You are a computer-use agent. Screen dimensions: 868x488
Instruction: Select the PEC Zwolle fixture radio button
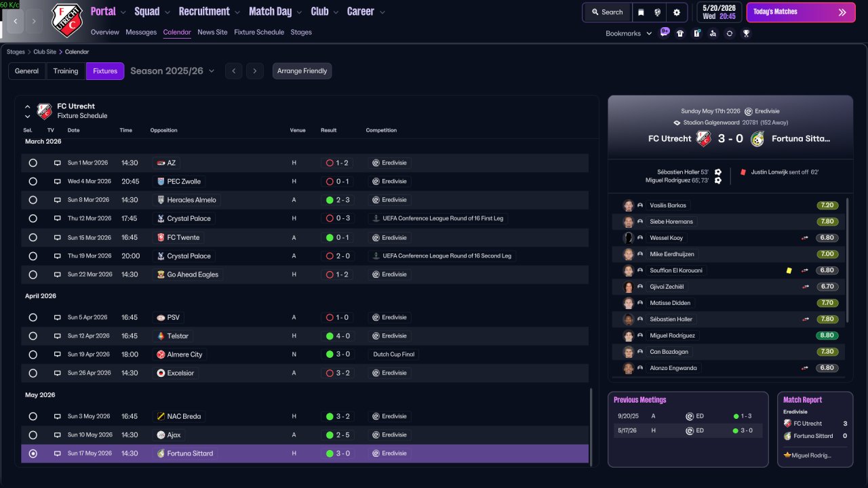pos(33,182)
